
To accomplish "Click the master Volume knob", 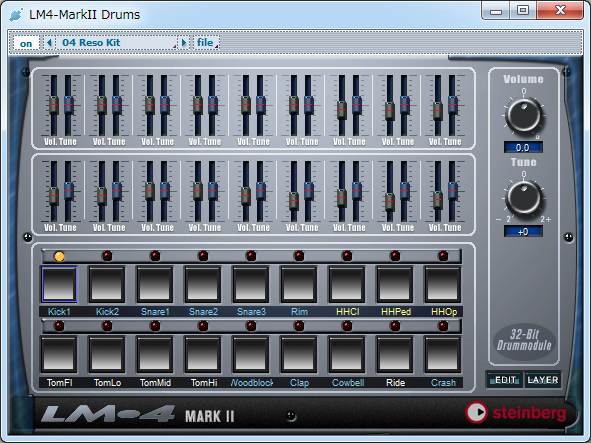I will click(x=524, y=115).
